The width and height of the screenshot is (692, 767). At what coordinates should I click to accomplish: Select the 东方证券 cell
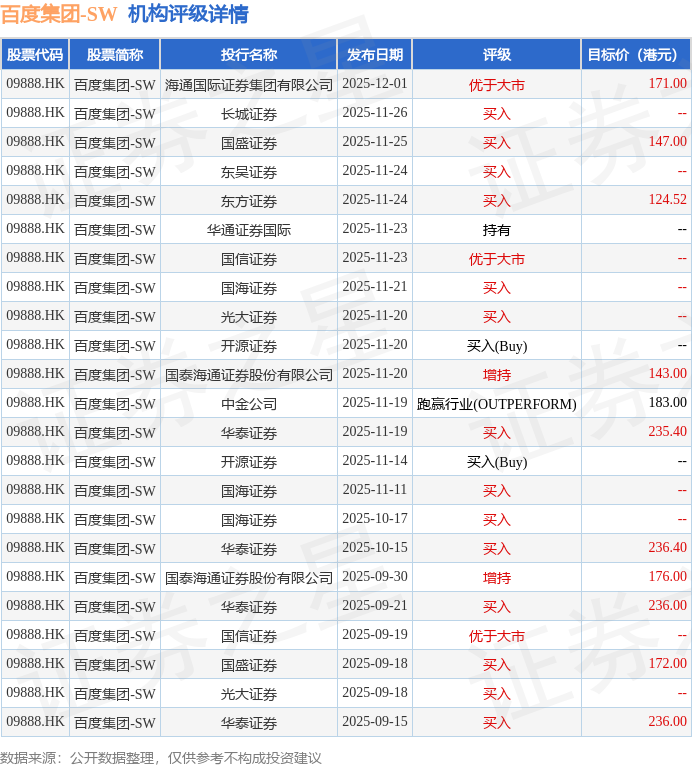point(249,201)
